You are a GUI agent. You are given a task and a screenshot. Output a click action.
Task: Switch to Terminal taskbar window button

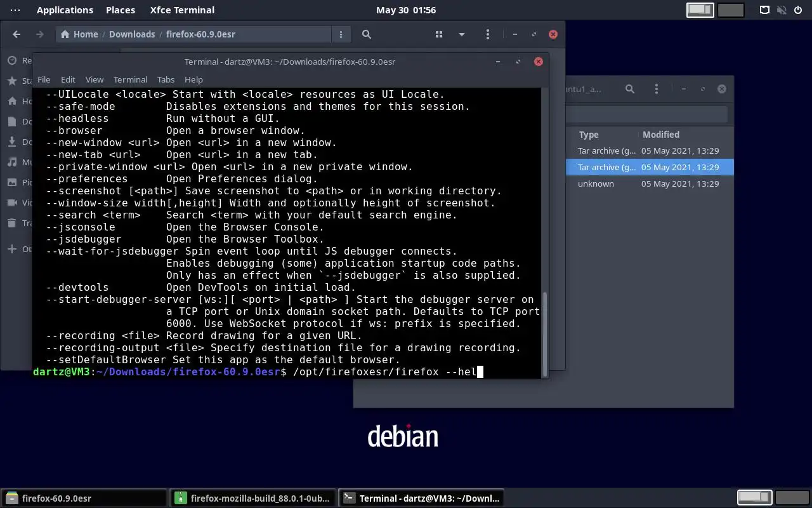(x=422, y=498)
